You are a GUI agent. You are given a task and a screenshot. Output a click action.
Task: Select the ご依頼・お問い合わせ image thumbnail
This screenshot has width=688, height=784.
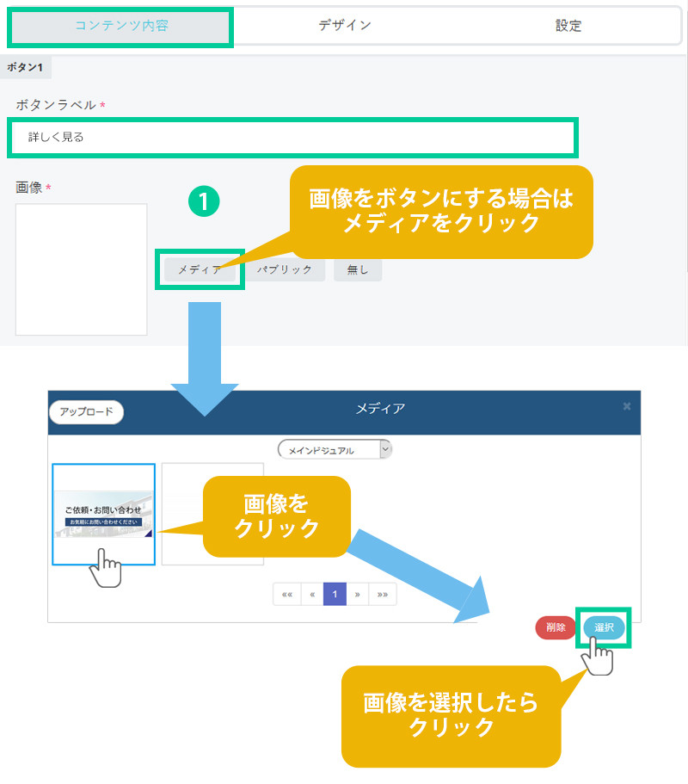click(x=104, y=514)
